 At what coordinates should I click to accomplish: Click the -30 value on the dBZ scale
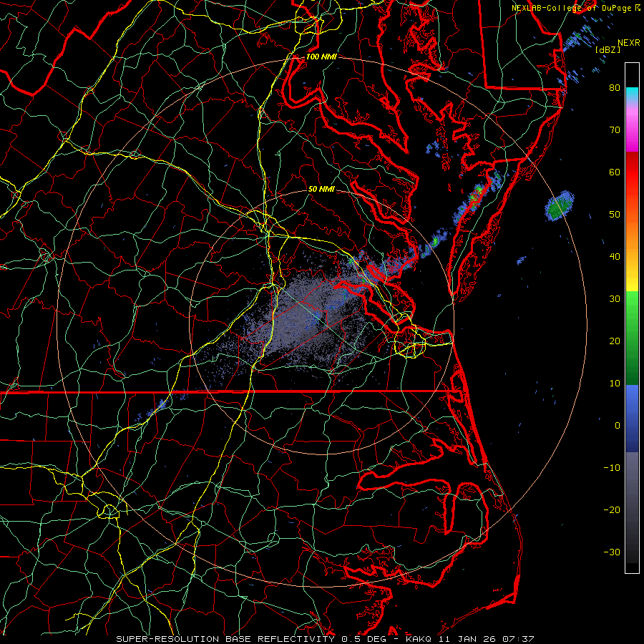click(x=612, y=552)
